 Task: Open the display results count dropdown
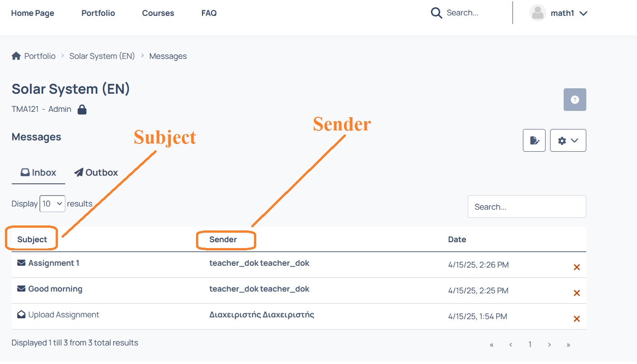point(53,204)
